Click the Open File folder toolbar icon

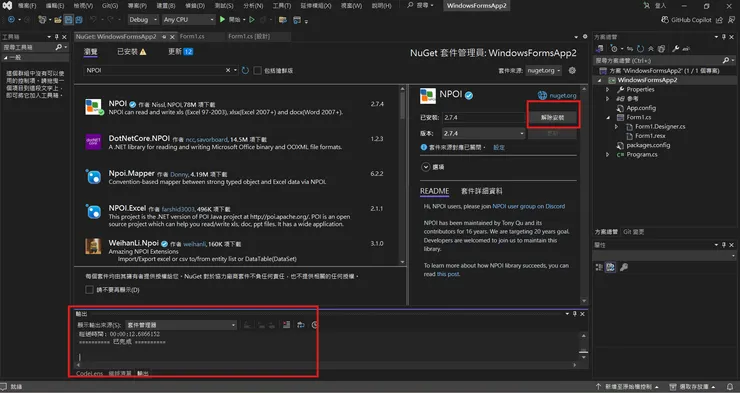(x=58, y=20)
